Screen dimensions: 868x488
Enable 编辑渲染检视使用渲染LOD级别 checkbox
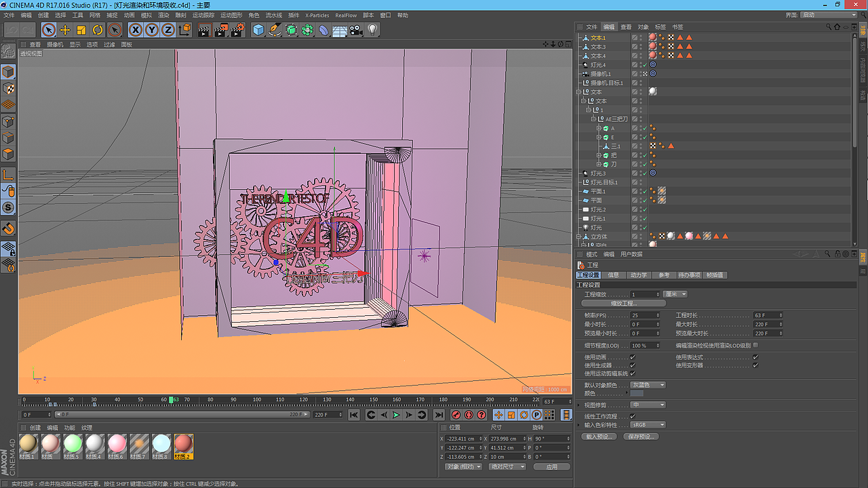coord(755,345)
